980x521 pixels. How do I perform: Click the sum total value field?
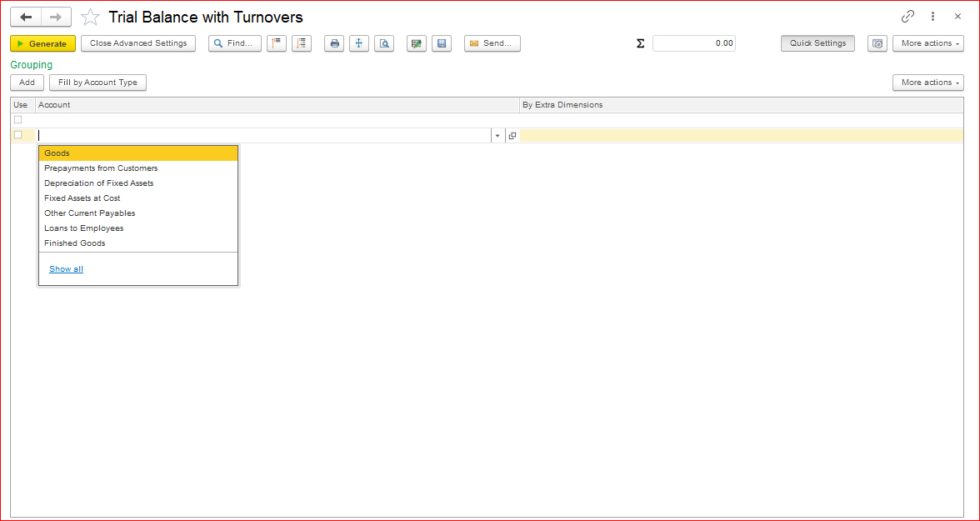pyautogui.click(x=693, y=43)
